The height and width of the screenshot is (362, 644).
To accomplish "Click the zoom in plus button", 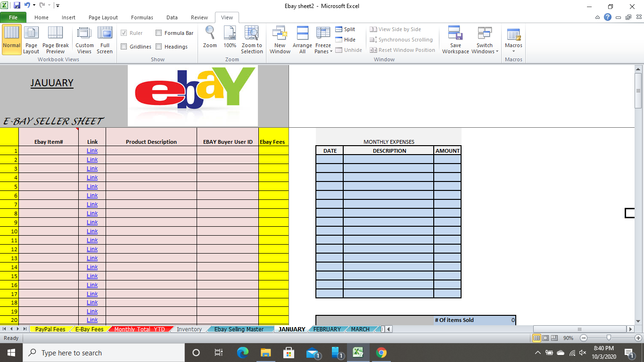I will (x=638, y=338).
